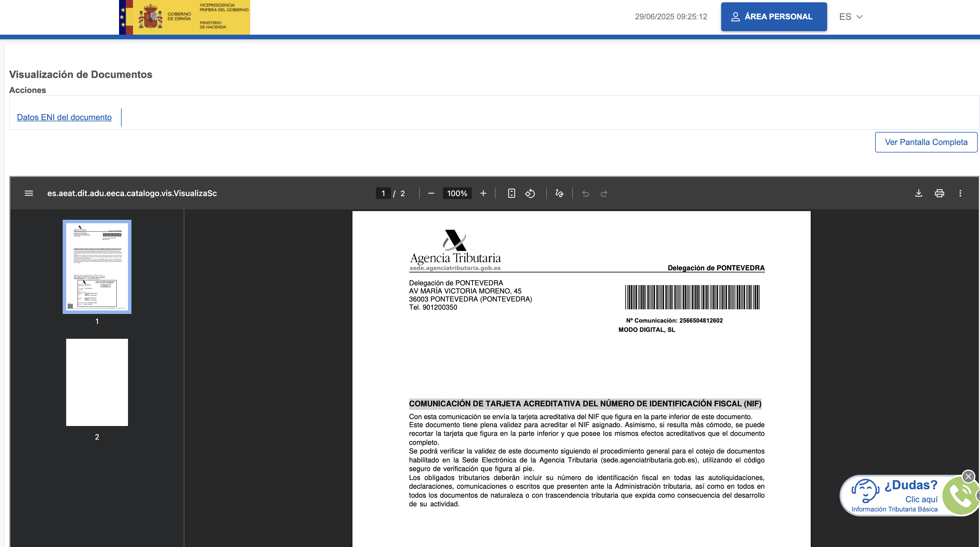
Task: Click the page number input field
Action: click(383, 193)
